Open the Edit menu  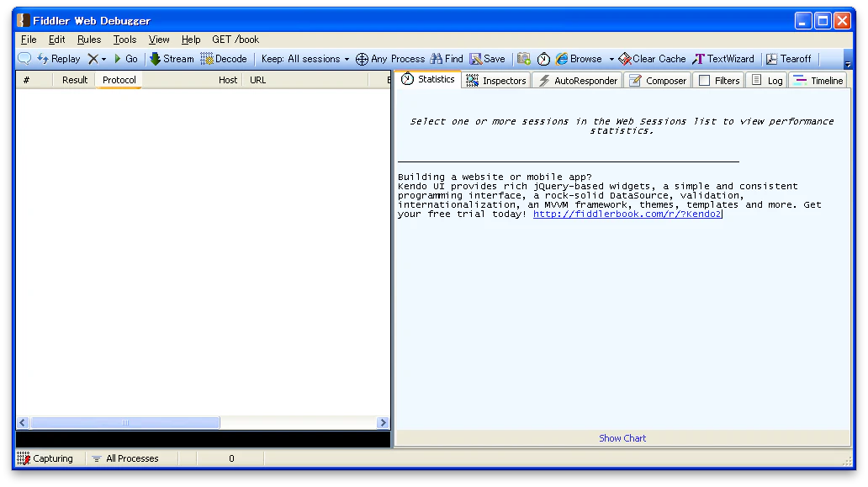pos(56,40)
